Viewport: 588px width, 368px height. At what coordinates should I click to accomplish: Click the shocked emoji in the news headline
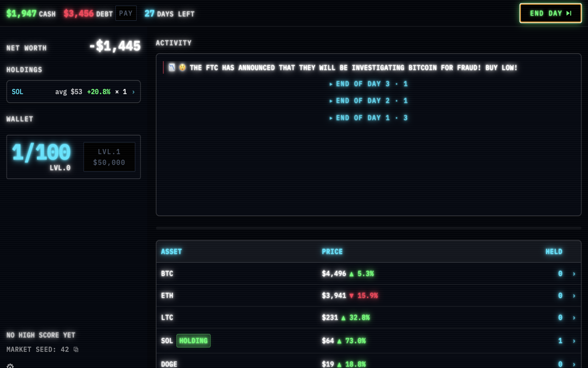pyautogui.click(x=182, y=68)
